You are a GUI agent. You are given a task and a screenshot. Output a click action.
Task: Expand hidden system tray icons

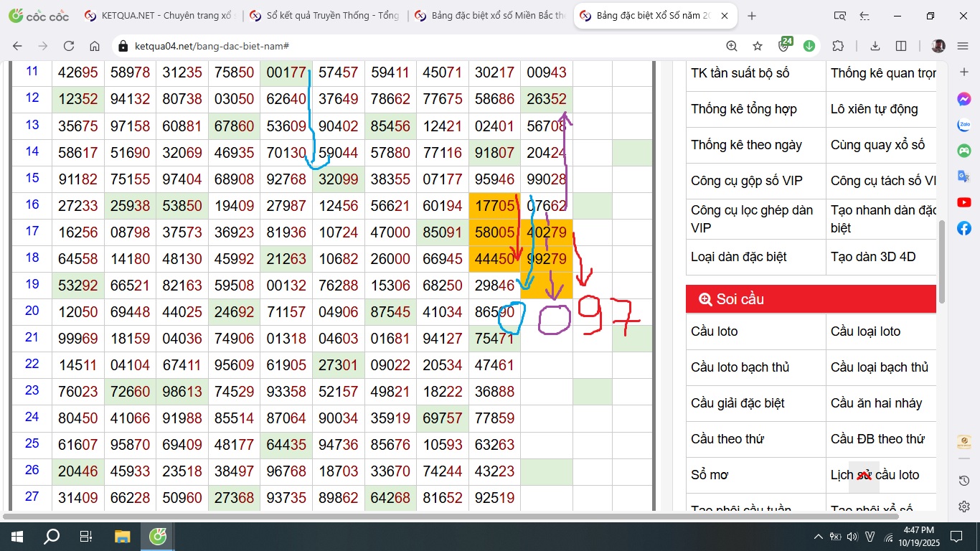[819, 537]
